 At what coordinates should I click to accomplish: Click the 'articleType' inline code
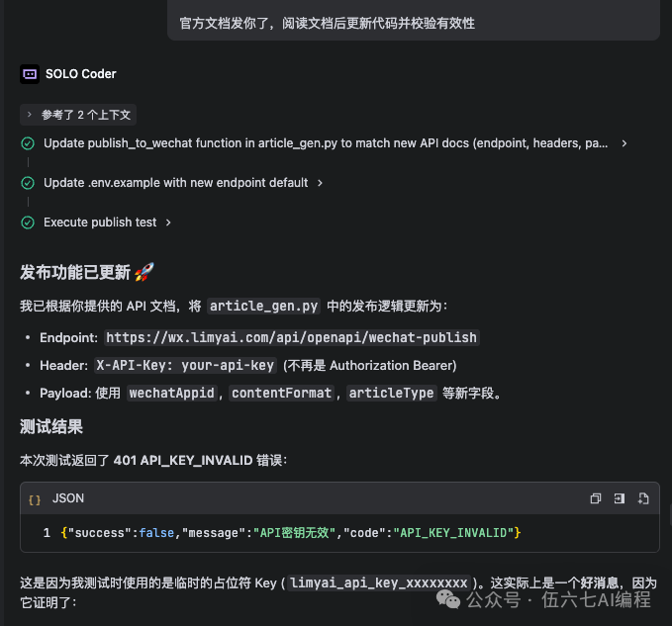click(391, 393)
